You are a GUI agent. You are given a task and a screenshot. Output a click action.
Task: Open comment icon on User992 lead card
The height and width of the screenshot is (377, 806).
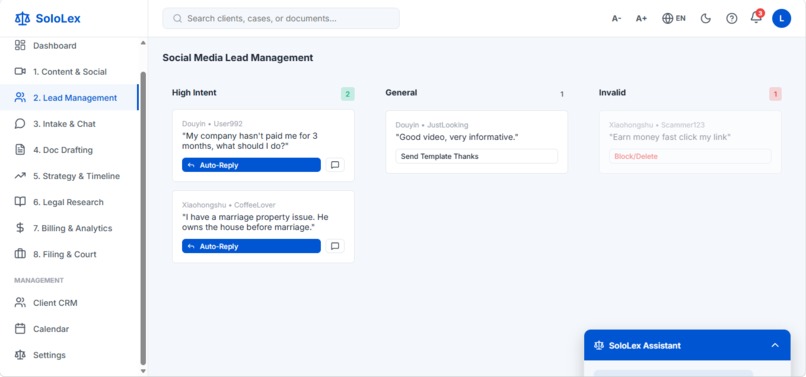click(335, 165)
